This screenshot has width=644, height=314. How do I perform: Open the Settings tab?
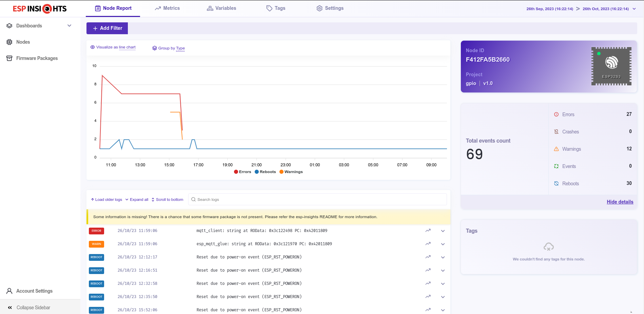tap(330, 8)
